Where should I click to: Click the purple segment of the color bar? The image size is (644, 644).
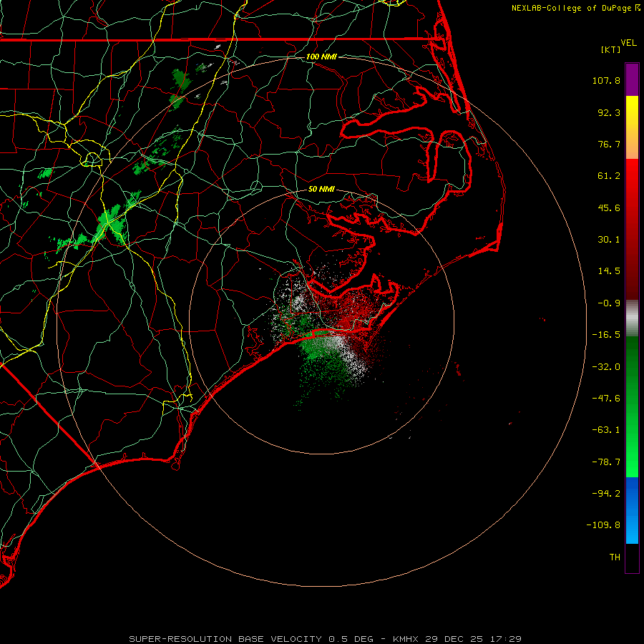[x=632, y=79]
